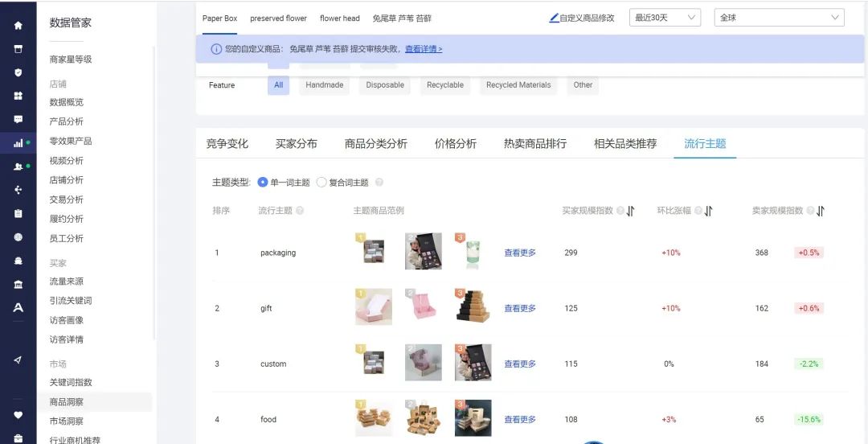868x444 pixels.
Task: Switch to 热卖商品排行 tab
Action: coord(535,144)
